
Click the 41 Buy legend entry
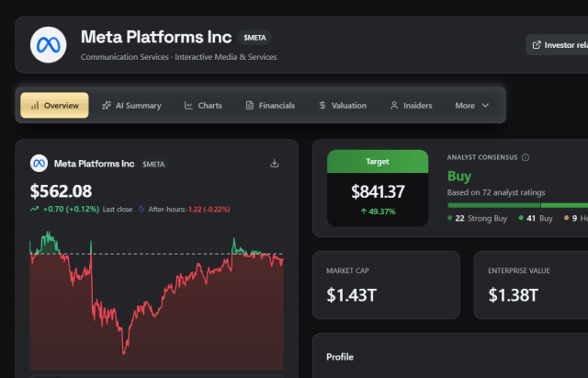tap(536, 219)
